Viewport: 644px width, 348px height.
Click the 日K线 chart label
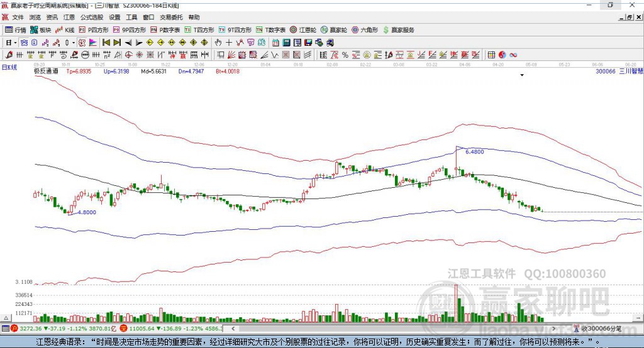click(x=9, y=67)
